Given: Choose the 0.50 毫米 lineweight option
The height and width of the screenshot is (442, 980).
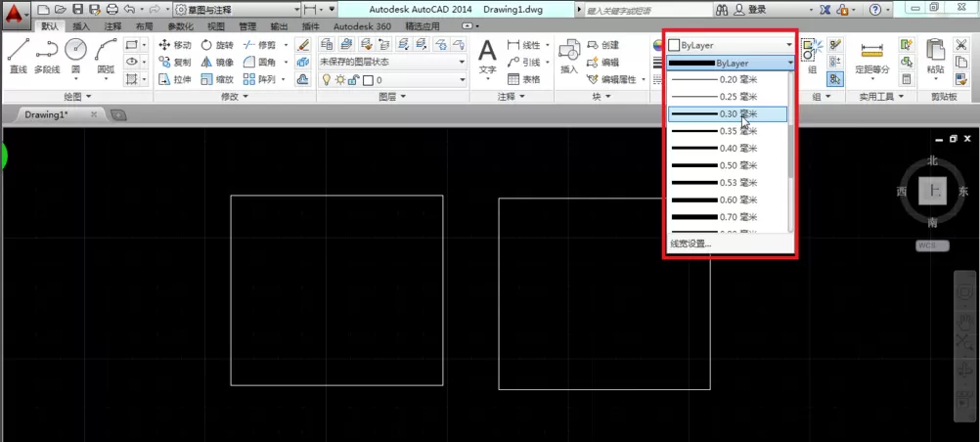Looking at the screenshot, I should point(728,165).
